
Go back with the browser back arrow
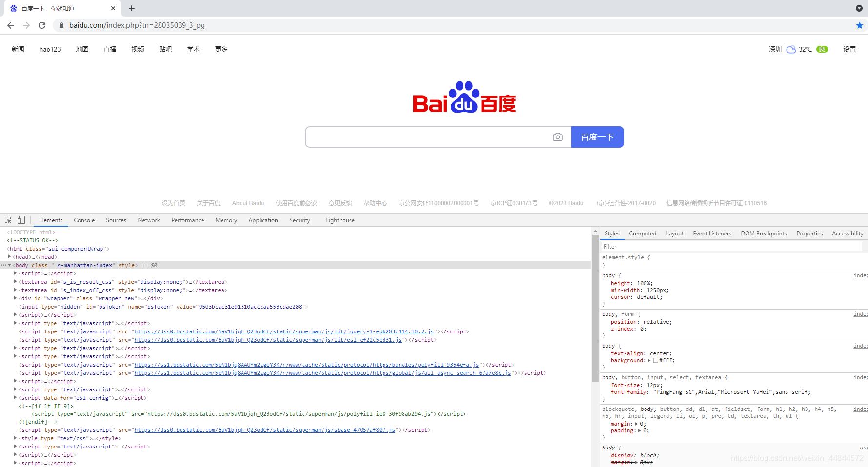[11, 25]
